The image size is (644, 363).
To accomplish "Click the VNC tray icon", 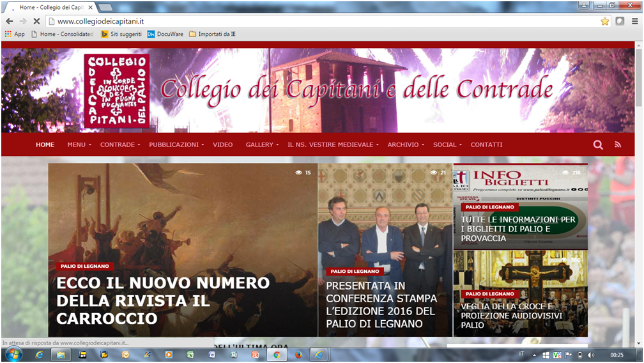I will pos(557,355).
